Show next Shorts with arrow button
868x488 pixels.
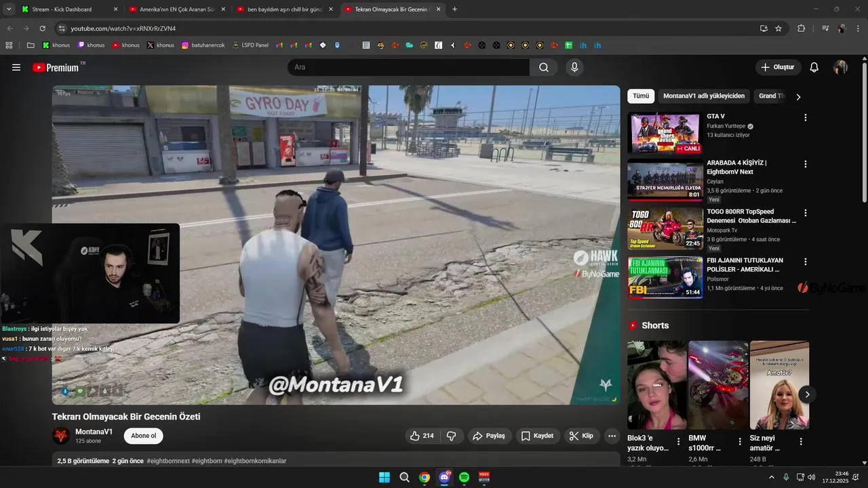[807, 394]
